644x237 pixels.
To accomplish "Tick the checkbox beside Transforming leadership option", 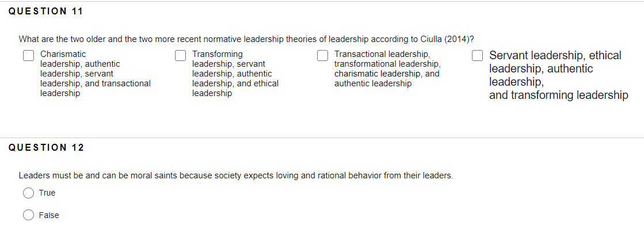I will 181,55.
